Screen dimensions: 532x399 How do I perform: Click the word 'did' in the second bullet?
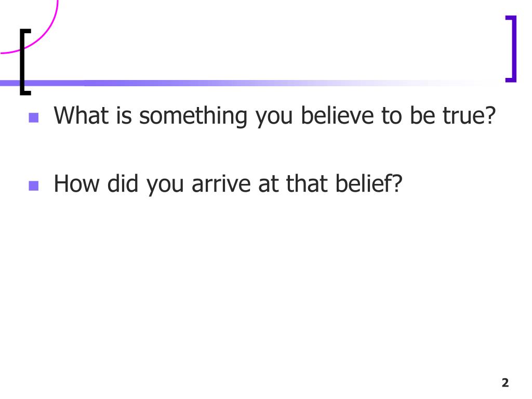[x=123, y=183]
